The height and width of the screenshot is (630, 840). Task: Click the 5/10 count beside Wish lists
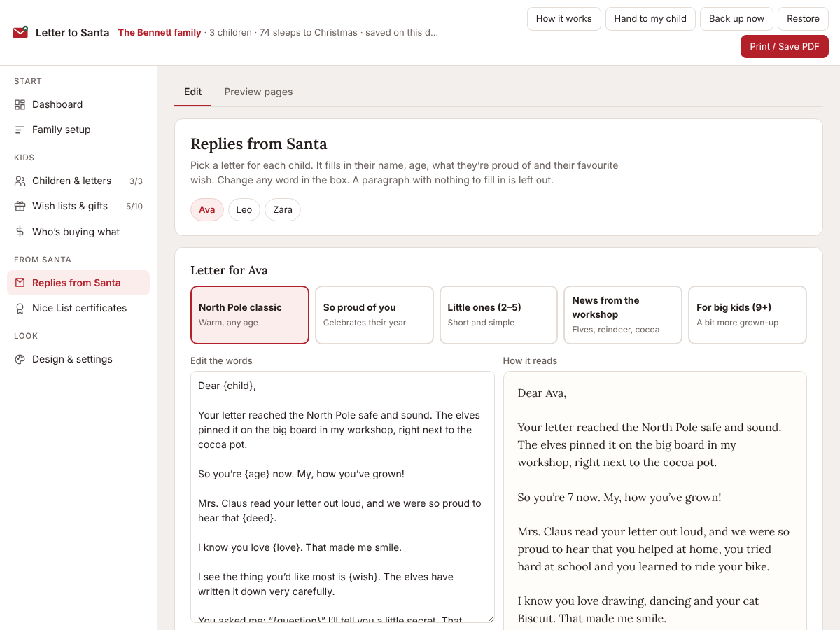134,206
